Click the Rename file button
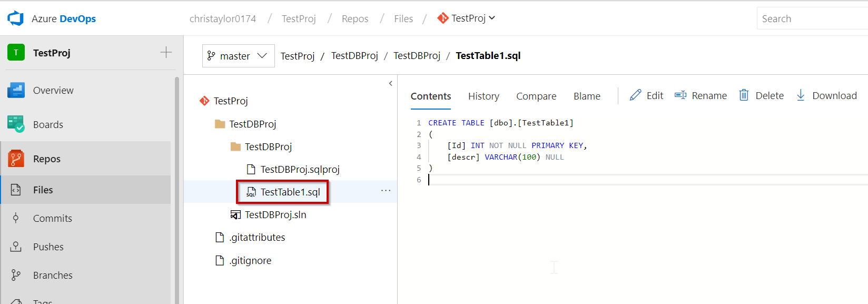 pyautogui.click(x=701, y=95)
